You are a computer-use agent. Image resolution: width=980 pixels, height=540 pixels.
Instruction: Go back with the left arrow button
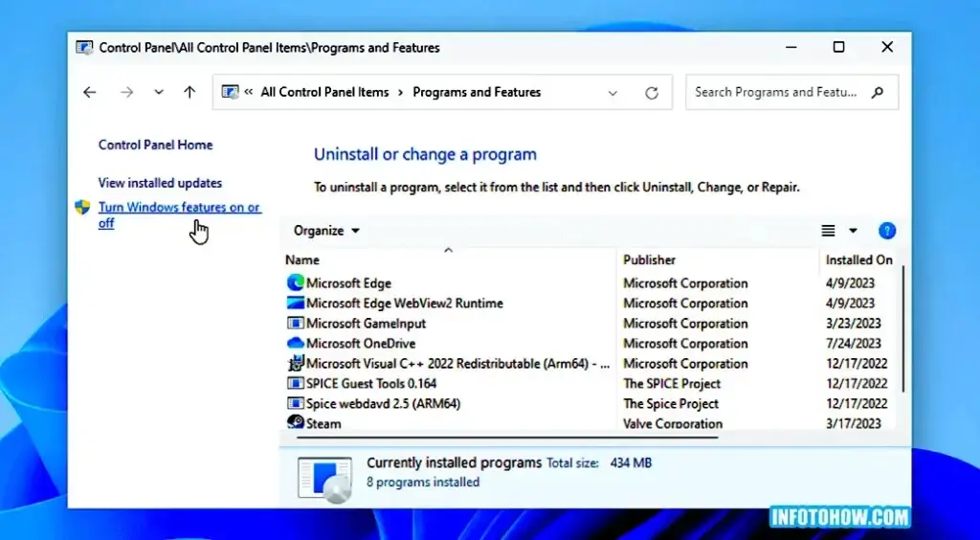[89, 93]
